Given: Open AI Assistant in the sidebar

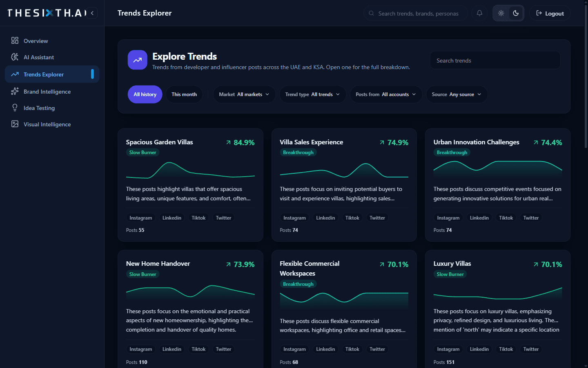Looking at the screenshot, I should (52, 57).
